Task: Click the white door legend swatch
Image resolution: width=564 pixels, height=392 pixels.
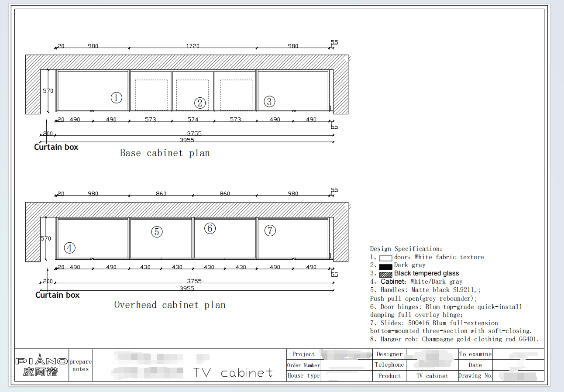Action: tap(385, 258)
